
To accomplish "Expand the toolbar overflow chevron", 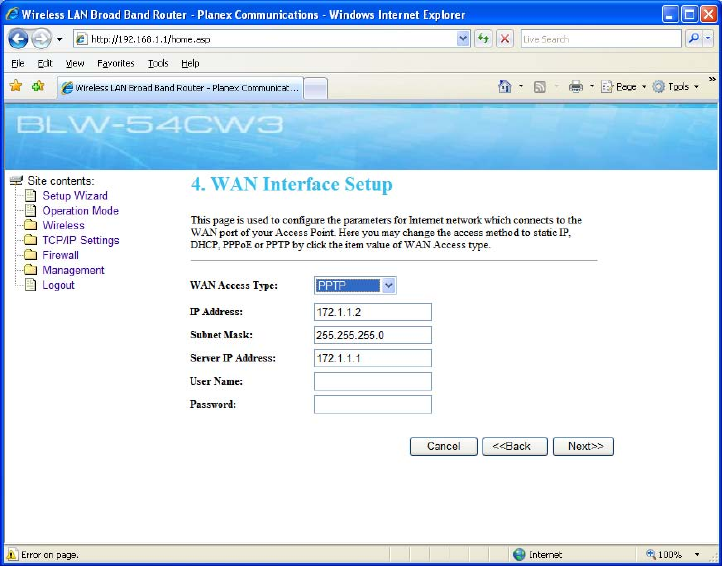I will [x=712, y=79].
